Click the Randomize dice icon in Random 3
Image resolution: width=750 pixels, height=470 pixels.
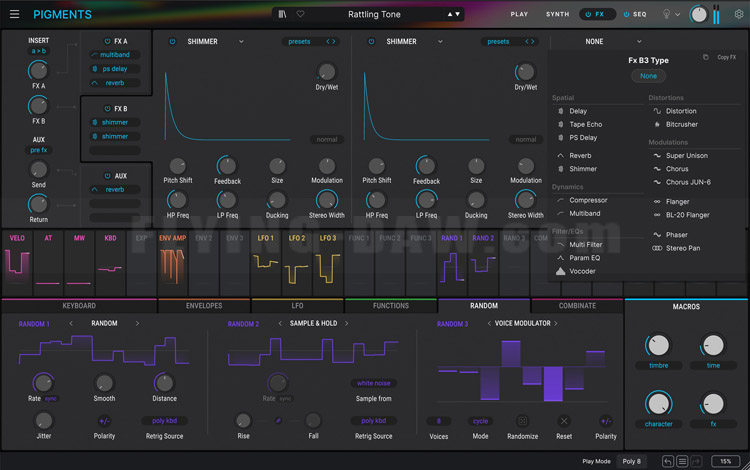[x=522, y=421]
